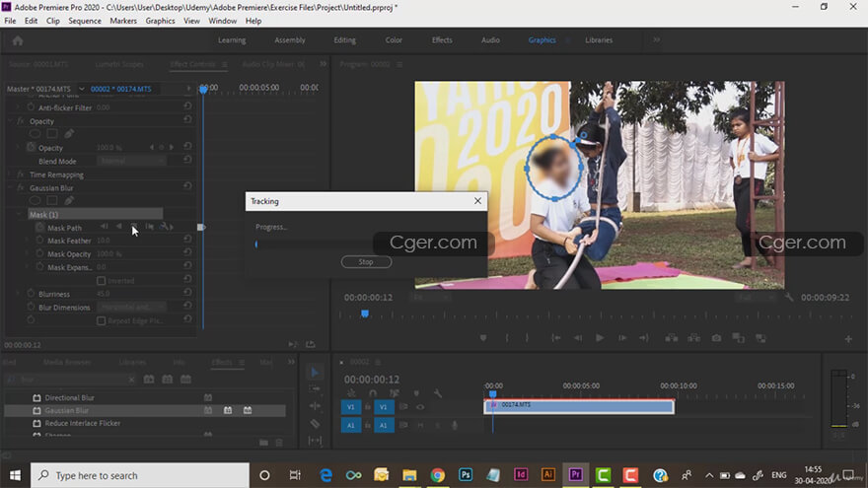Screen dimensions: 868x488
Task: Switch to the Color workspace
Action: tap(394, 39)
